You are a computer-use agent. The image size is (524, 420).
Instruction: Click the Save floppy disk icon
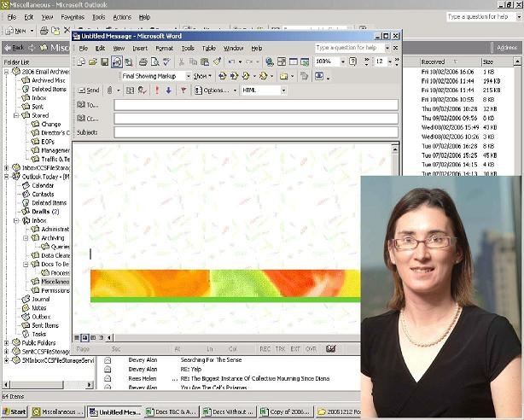(x=105, y=61)
